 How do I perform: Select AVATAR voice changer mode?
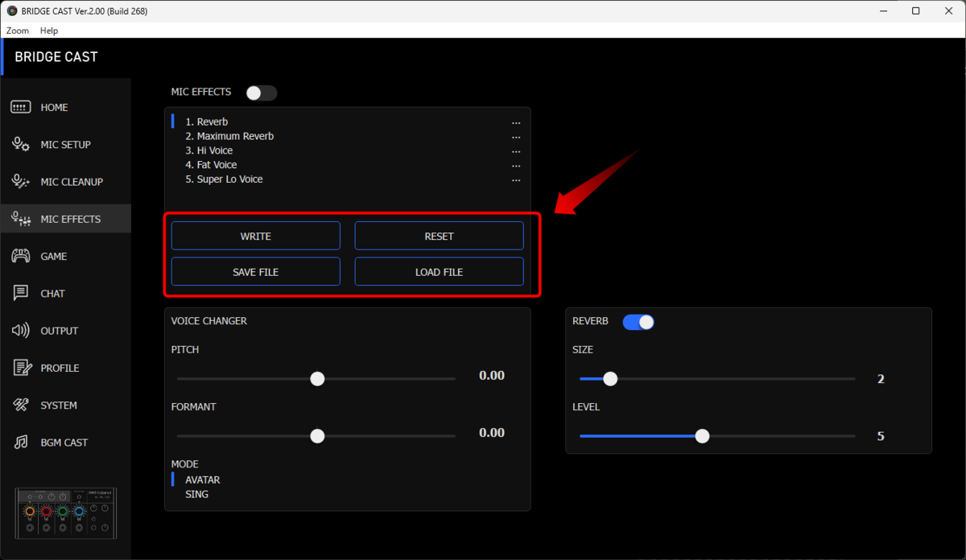pyautogui.click(x=202, y=480)
